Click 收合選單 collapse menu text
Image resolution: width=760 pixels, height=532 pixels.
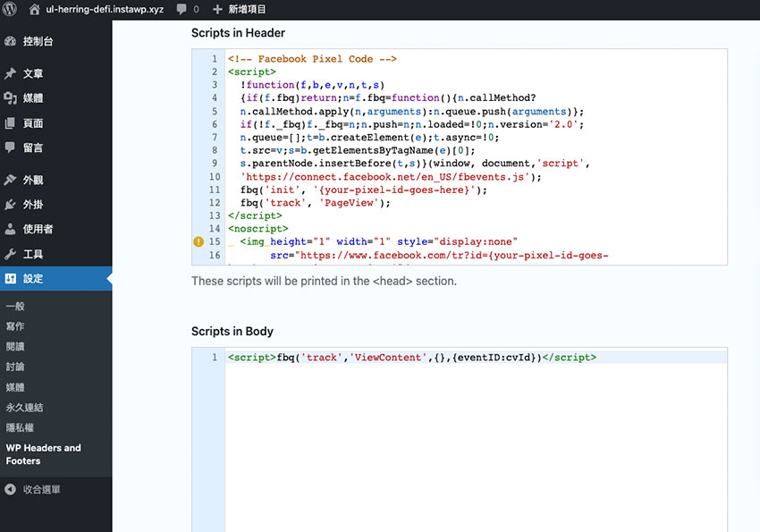coord(42,489)
